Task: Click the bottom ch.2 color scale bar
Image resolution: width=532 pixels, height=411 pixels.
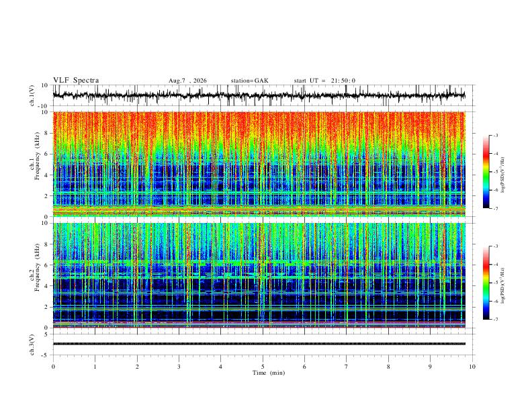Action: (x=486, y=283)
